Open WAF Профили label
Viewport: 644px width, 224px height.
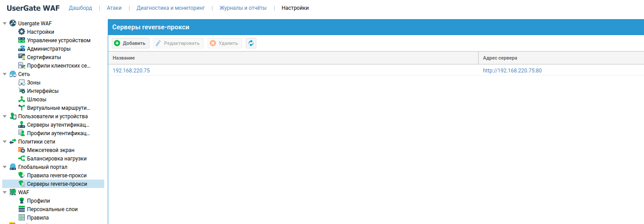tap(39, 201)
